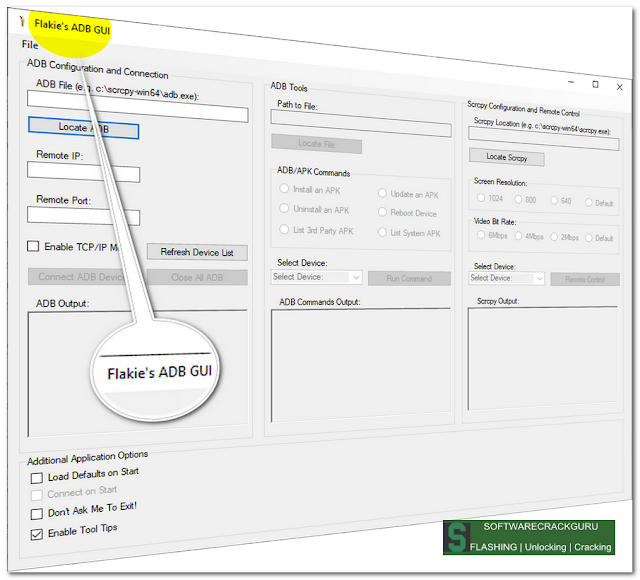Image resolution: width=640 pixels, height=580 pixels.
Task: Select 4Mbps video bit rate
Action: [x=518, y=236]
